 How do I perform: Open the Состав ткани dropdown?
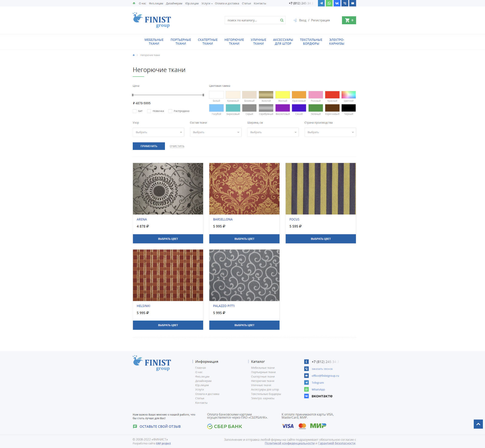pyautogui.click(x=216, y=132)
